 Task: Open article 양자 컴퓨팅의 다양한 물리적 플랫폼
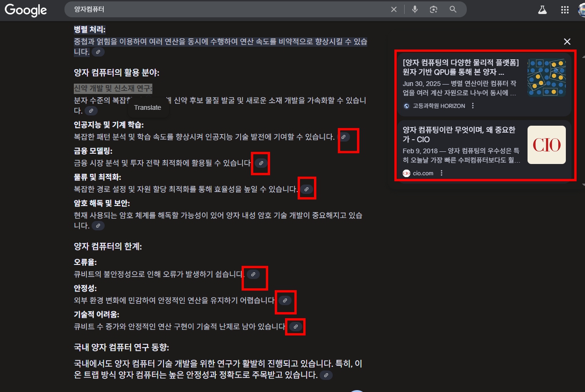(x=461, y=67)
